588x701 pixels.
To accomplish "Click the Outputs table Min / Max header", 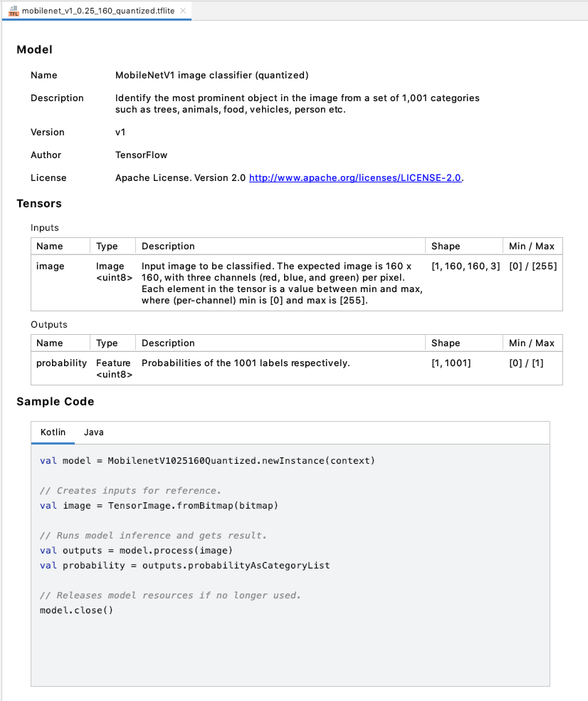I will (531, 343).
